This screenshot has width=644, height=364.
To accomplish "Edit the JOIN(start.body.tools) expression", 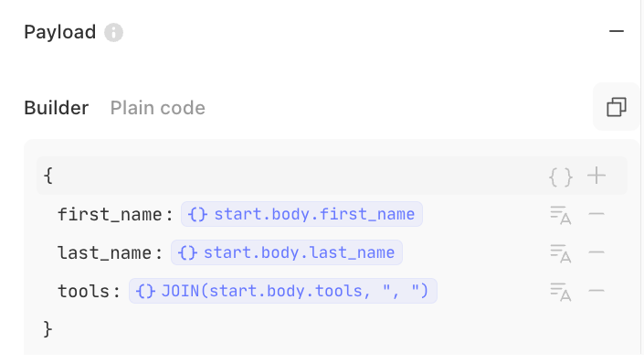I will click(283, 291).
